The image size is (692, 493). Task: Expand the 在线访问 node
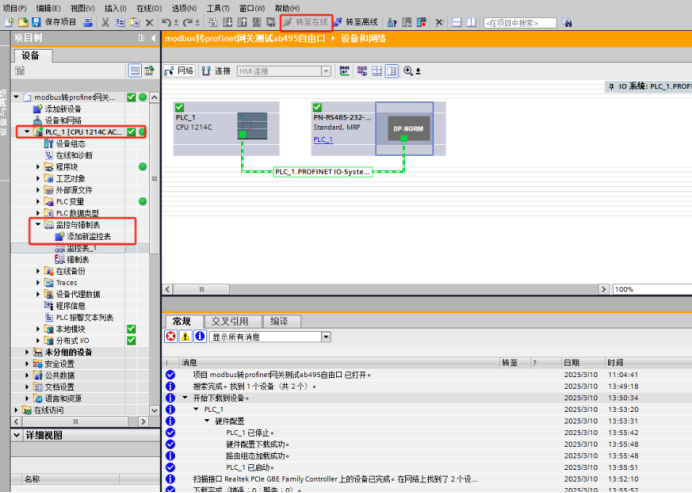click(x=16, y=410)
